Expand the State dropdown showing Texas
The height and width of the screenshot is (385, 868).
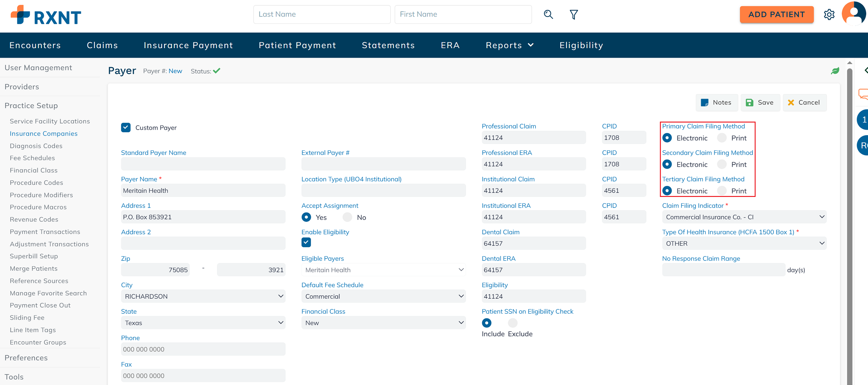pos(203,323)
